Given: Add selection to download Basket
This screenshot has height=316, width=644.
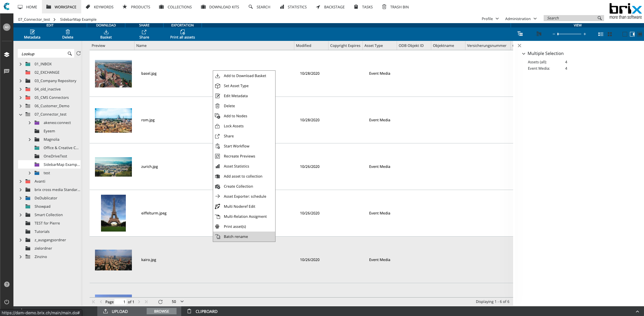Looking at the screenshot, I should (106, 34).
